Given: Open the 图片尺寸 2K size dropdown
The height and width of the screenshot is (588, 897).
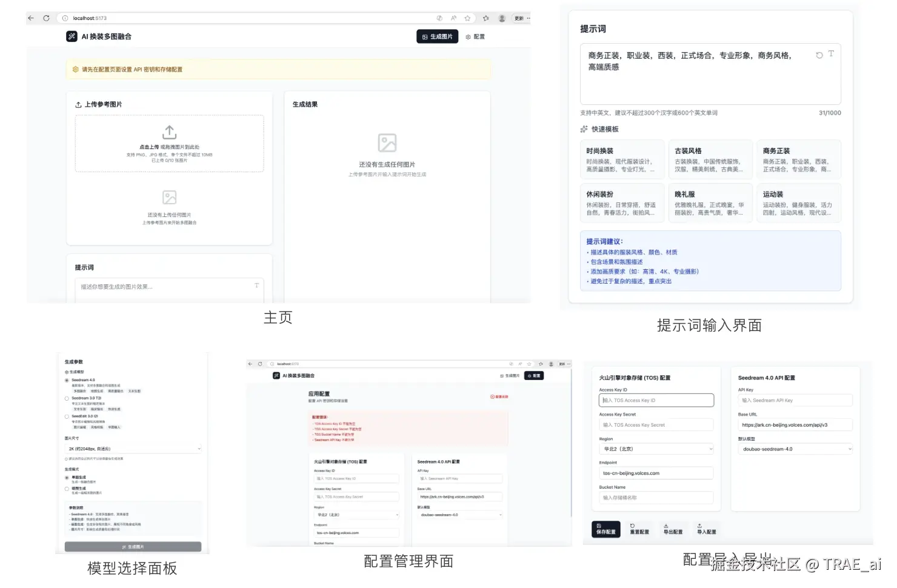Looking at the screenshot, I should (133, 449).
